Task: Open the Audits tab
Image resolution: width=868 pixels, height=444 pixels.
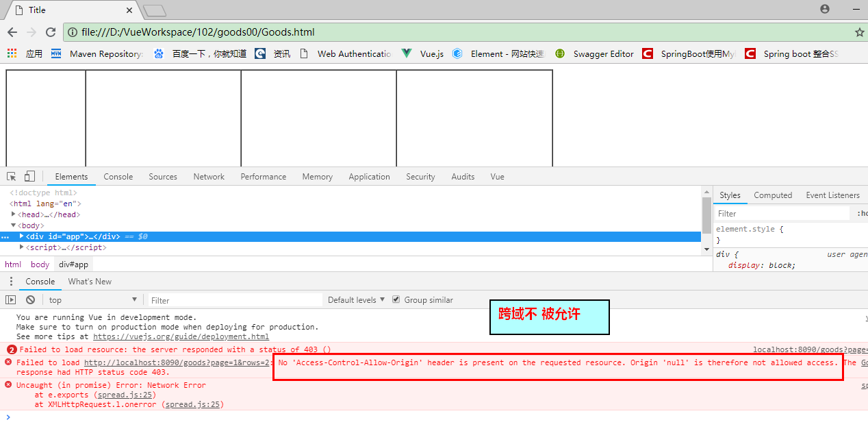Action: click(x=463, y=176)
